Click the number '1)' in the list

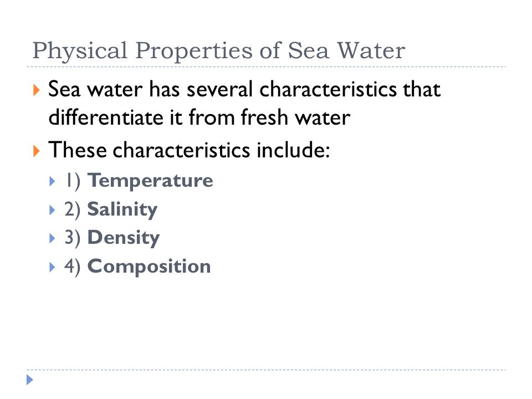pos(73,181)
